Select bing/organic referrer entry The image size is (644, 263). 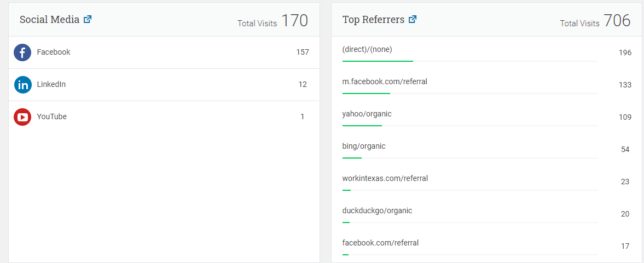(364, 146)
